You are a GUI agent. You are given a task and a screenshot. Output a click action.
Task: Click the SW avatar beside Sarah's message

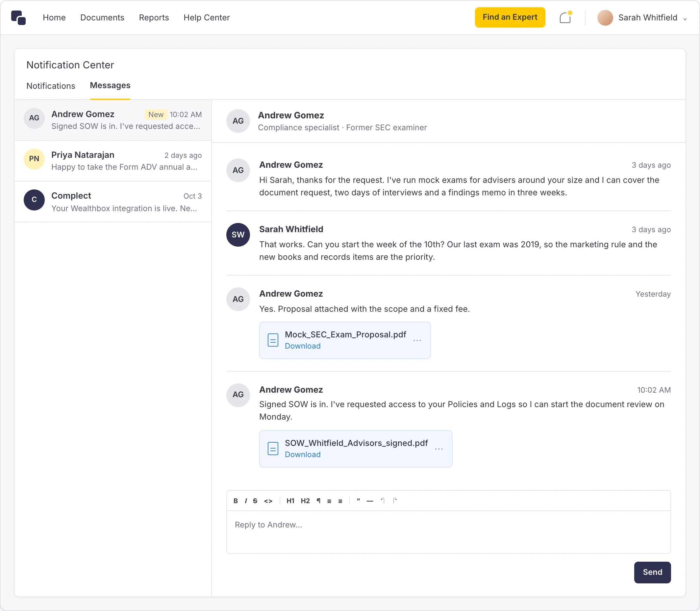[238, 234]
